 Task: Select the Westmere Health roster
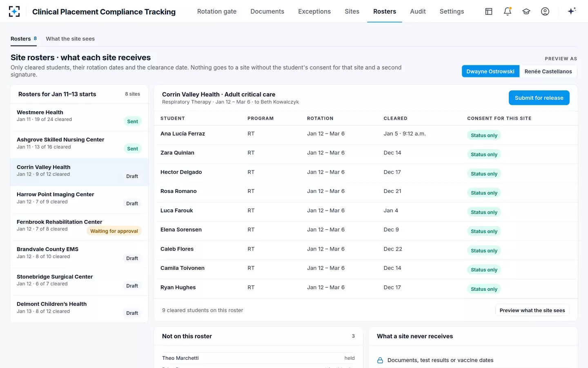point(79,117)
